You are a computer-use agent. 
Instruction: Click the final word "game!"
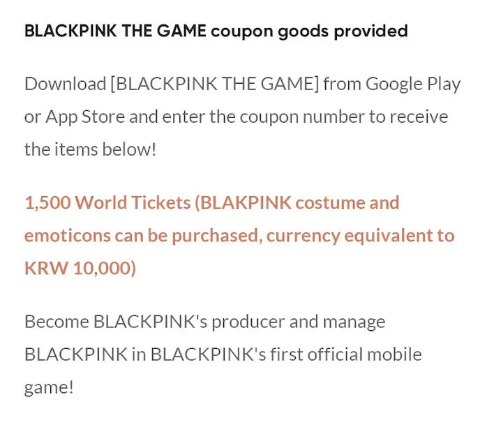49,387
